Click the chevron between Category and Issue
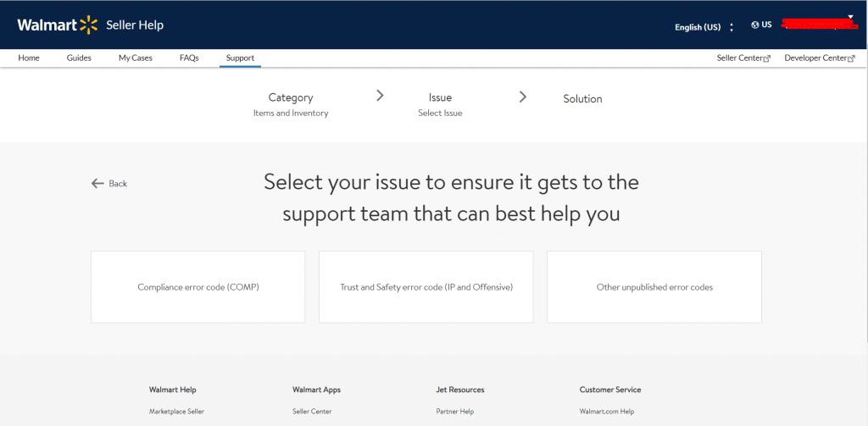This screenshot has height=426, width=868. tap(380, 95)
